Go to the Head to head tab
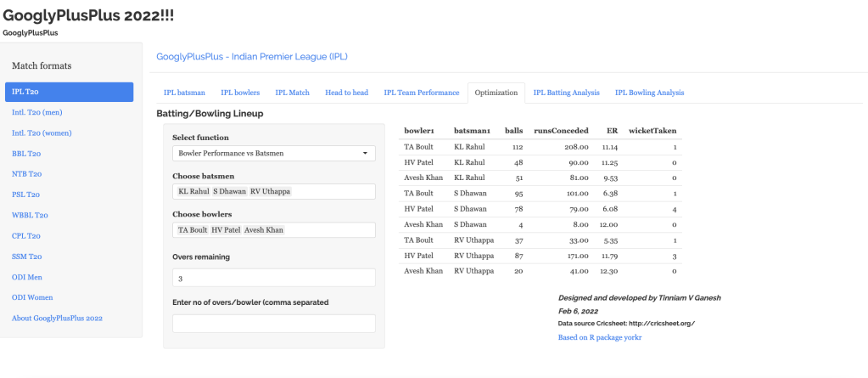 pyautogui.click(x=346, y=93)
